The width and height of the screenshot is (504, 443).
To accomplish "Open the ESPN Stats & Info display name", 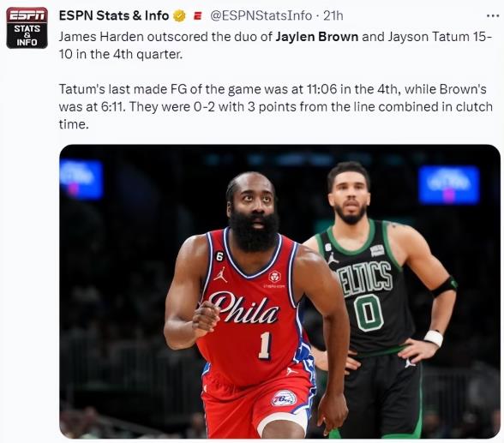I will click(x=114, y=15).
